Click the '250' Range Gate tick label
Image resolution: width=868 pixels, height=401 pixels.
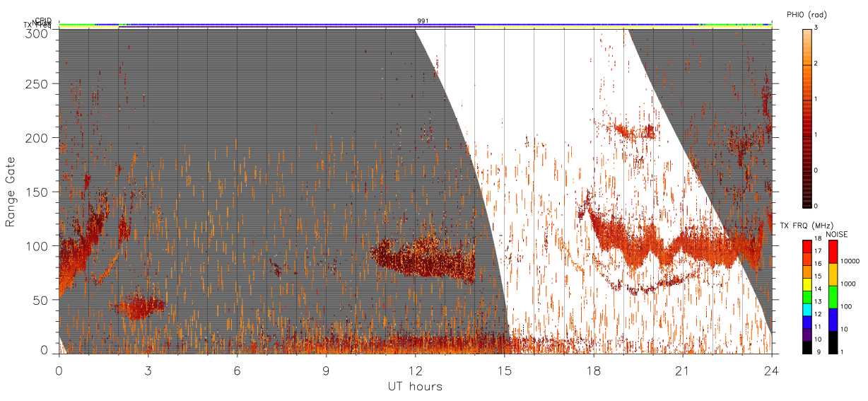point(37,83)
